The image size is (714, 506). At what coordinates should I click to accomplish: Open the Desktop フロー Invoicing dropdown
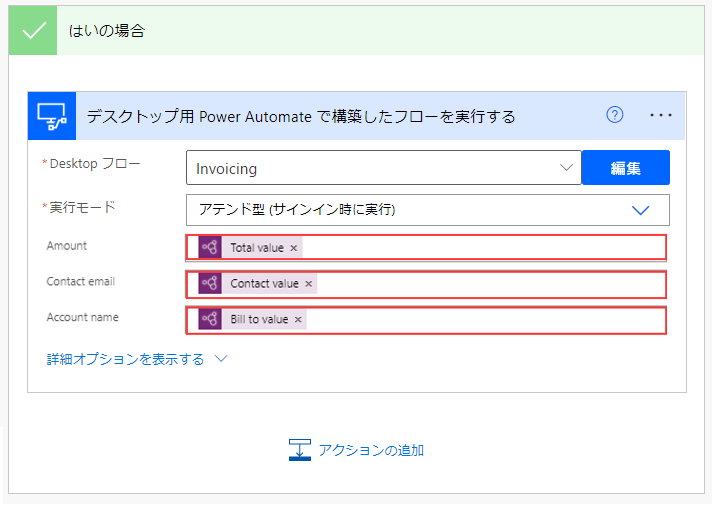[x=383, y=168]
